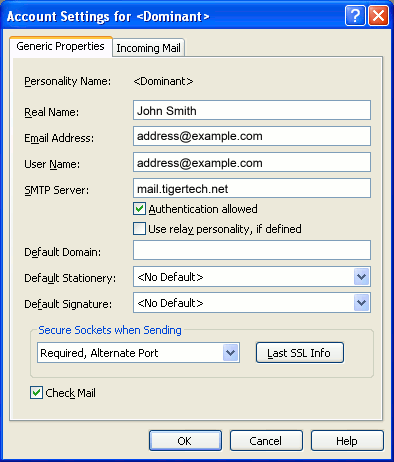Open the Default Signature dropdown arrow
This screenshot has height=462, width=394.
point(362,303)
